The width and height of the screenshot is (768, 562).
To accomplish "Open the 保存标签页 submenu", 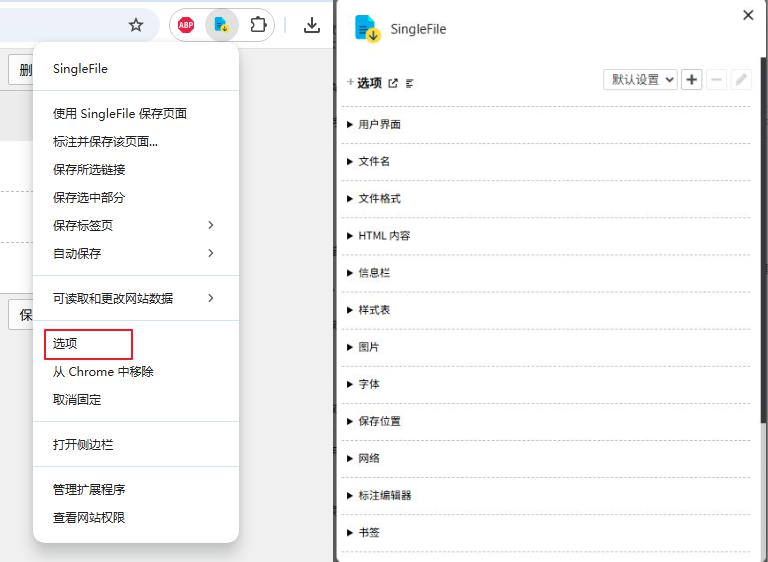I will point(136,225).
